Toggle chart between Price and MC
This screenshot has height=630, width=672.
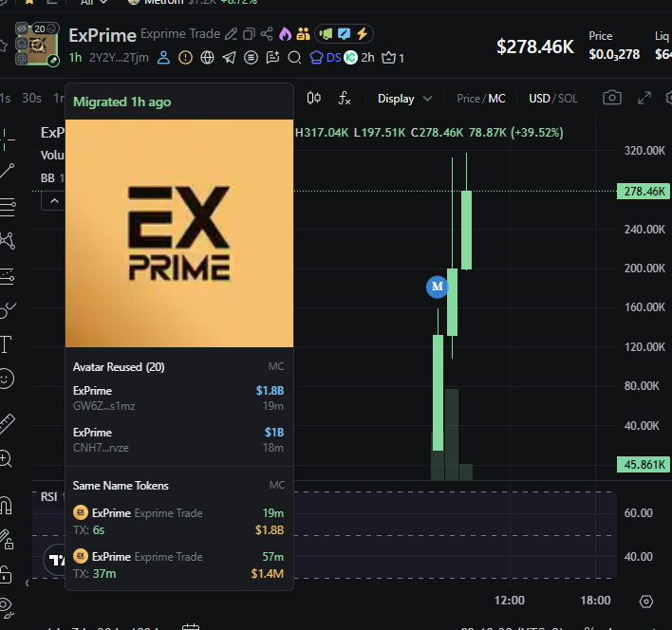[481, 99]
